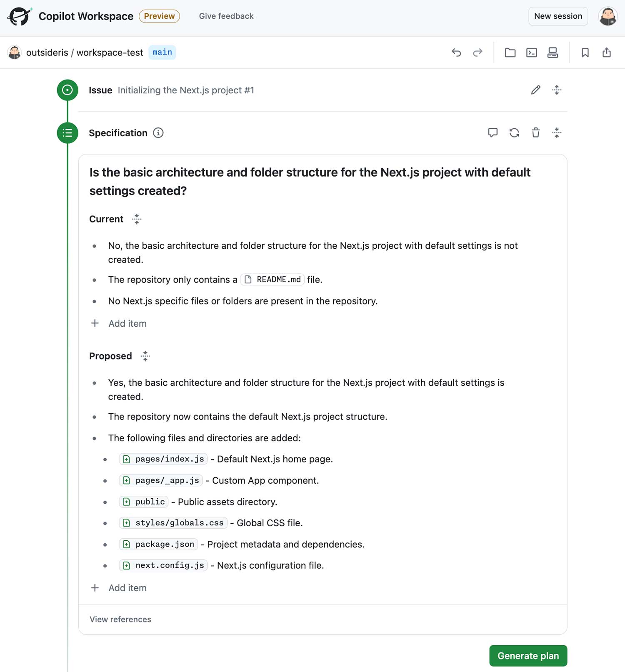Collapse the Current list
The height and width of the screenshot is (672, 625).
(x=137, y=219)
